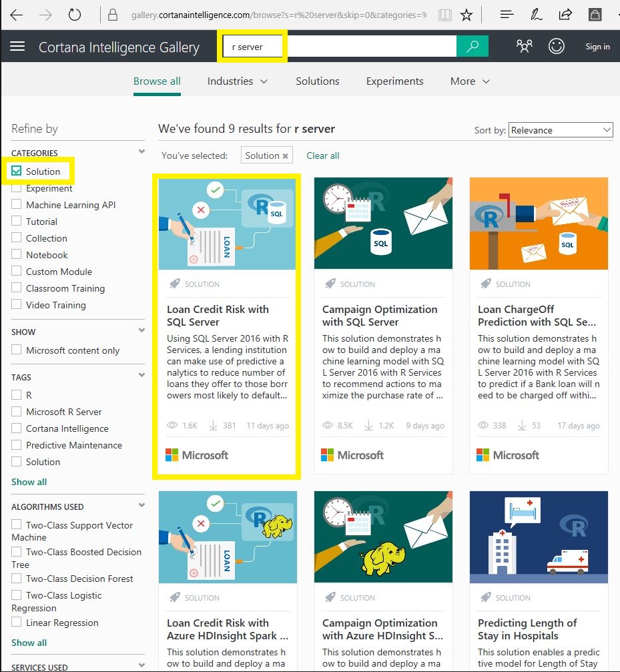Open the community people icon

524,46
